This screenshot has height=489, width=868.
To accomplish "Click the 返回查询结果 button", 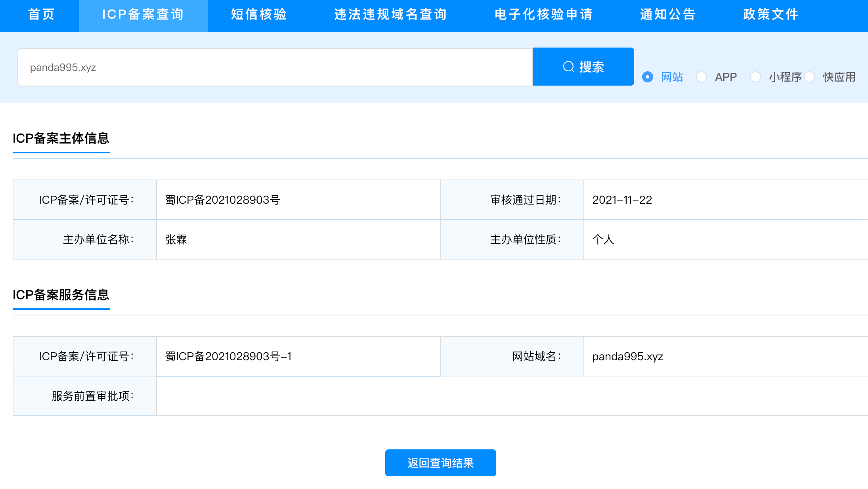I will point(440,462).
